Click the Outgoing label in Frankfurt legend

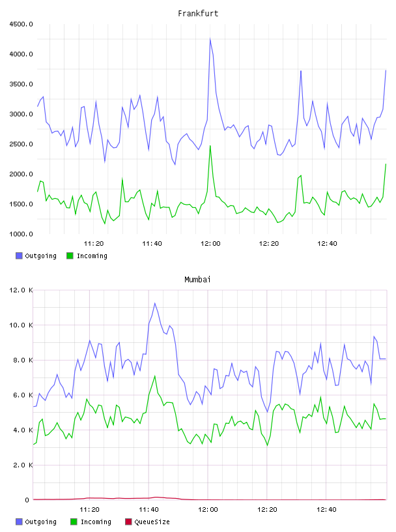click(40, 256)
